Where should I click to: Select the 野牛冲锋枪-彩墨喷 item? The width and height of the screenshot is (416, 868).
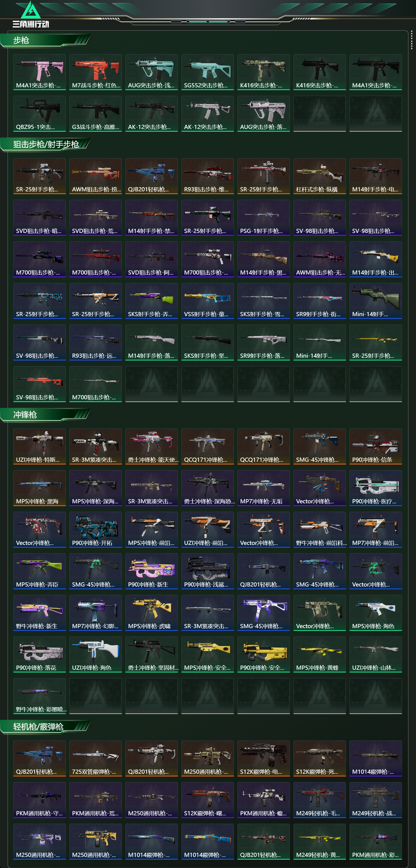(39, 696)
